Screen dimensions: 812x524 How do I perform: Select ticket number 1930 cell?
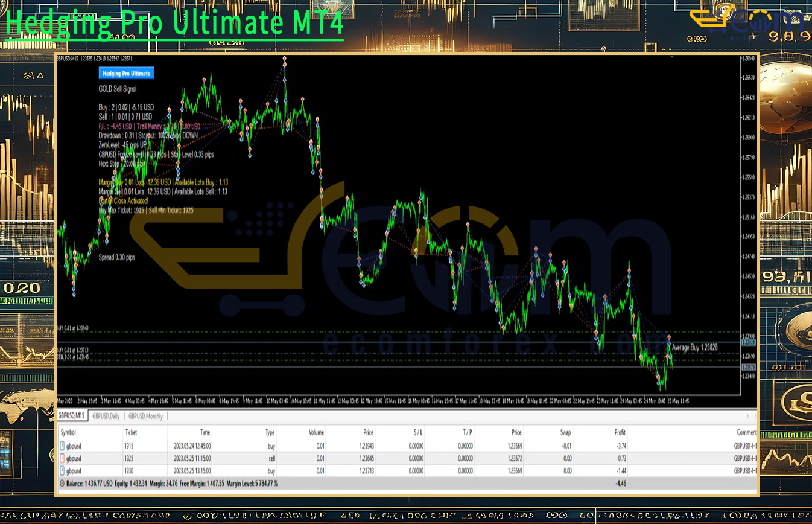[x=130, y=470]
